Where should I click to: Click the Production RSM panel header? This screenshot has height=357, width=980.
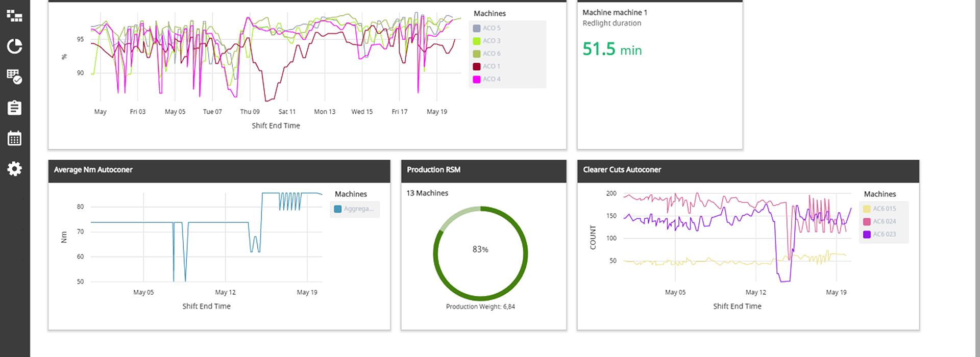tap(483, 171)
